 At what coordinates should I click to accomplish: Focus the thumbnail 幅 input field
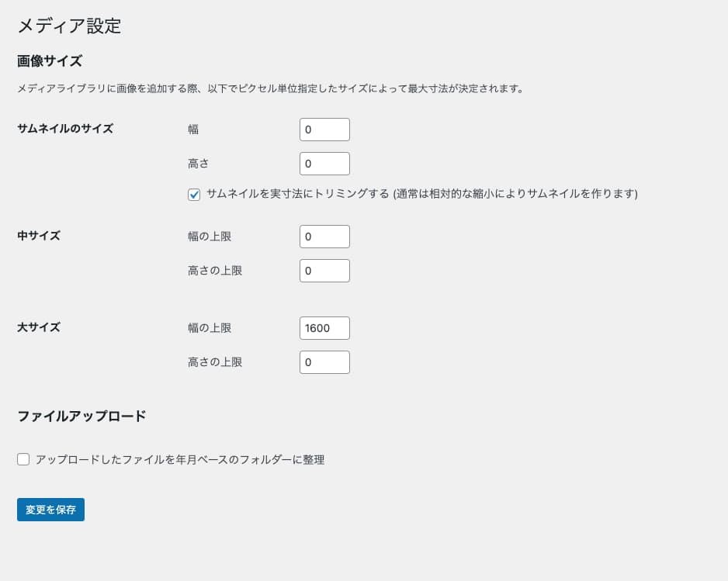tap(324, 130)
